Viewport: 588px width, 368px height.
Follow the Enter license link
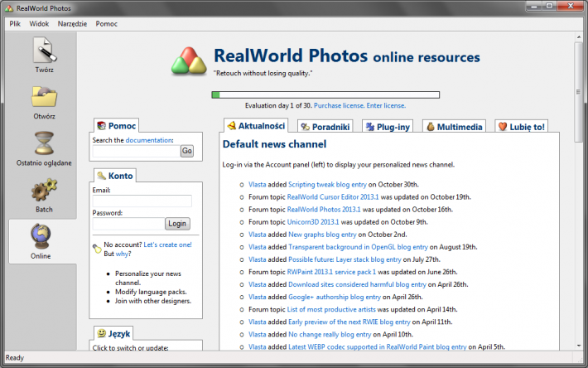tap(386, 105)
